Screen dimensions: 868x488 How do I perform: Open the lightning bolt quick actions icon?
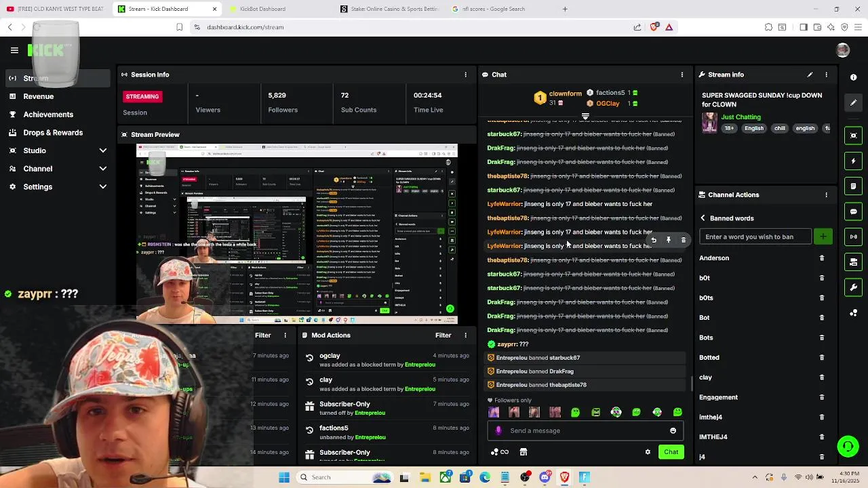pos(854,161)
